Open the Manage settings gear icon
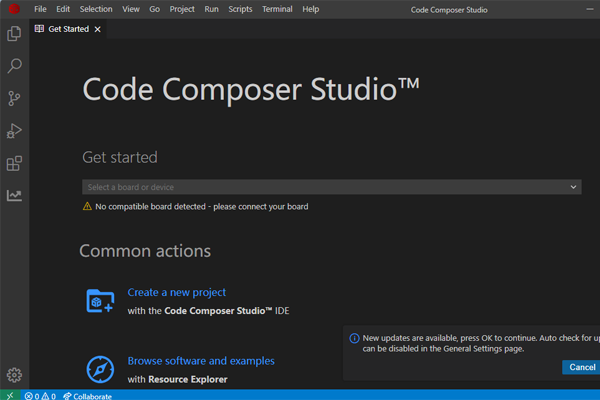The width and height of the screenshot is (600, 400). [x=14, y=375]
